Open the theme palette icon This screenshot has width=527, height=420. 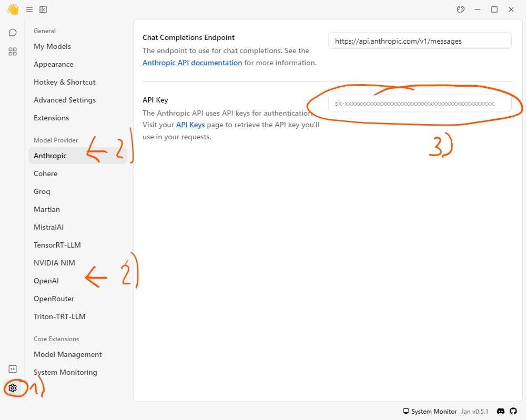coord(461,9)
